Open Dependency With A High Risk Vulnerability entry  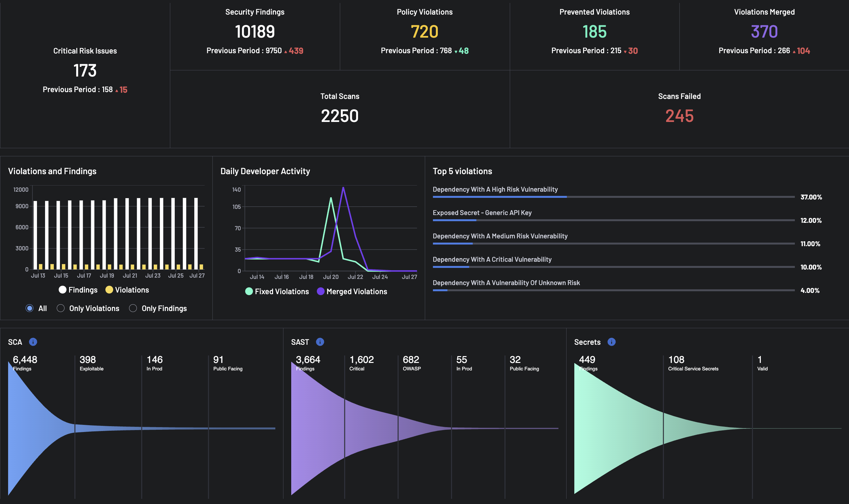tap(495, 189)
